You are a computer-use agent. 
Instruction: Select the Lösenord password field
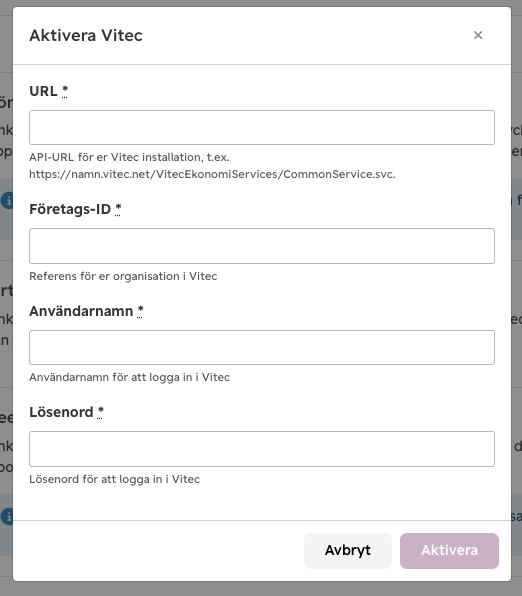262,449
